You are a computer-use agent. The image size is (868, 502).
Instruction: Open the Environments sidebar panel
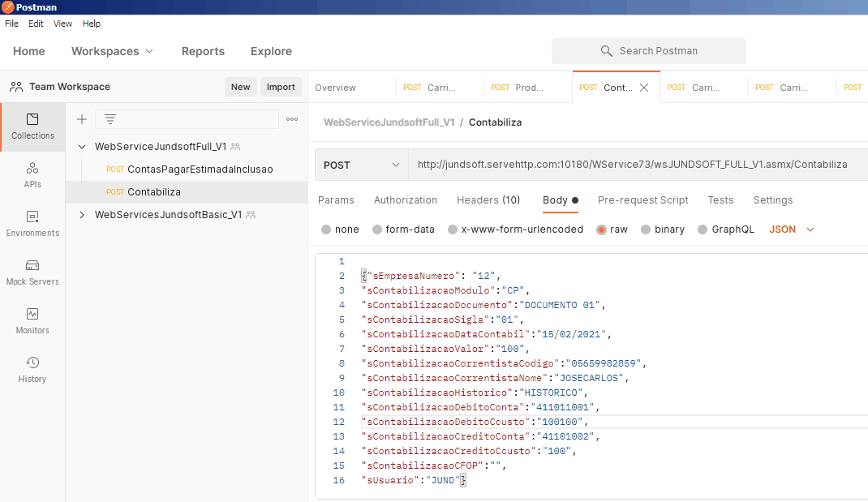[x=32, y=224]
